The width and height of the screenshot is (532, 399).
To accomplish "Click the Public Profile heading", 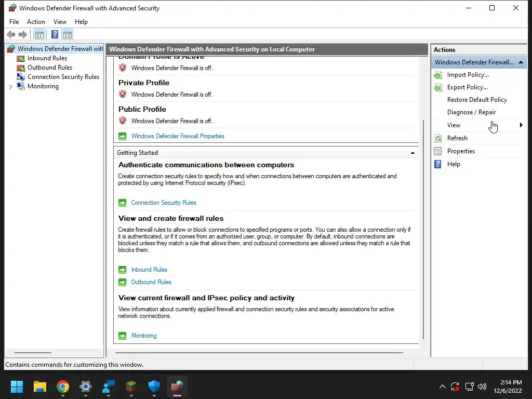I will coord(142,109).
